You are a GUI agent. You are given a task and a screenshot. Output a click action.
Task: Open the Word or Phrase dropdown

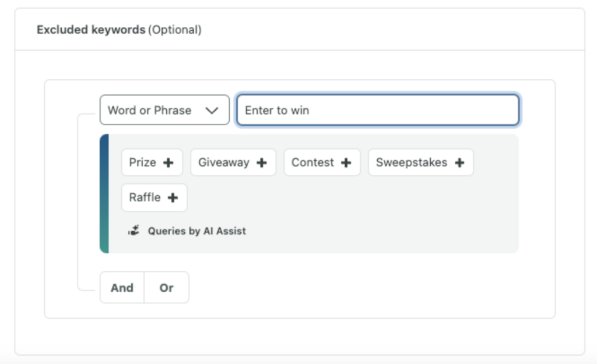coord(164,110)
